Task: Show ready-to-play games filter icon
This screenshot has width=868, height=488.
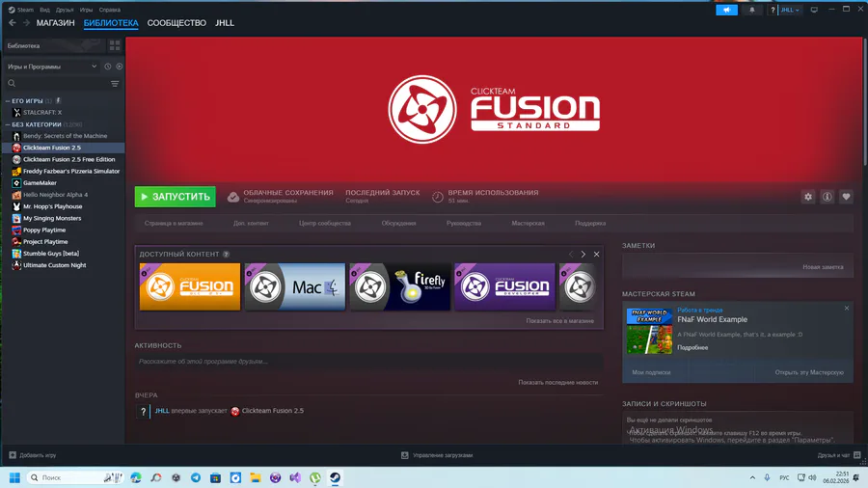Action: pyautogui.click(x=119, y=67)
